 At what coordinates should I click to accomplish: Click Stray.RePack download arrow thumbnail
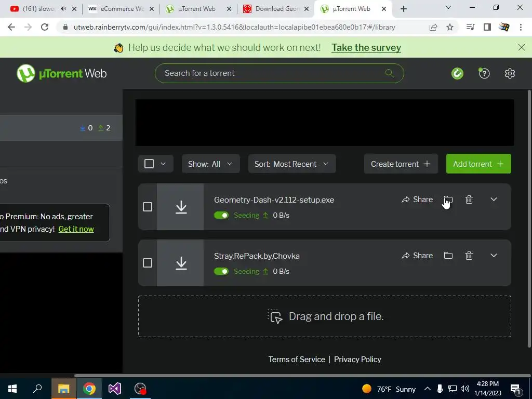[x=180, y=263]
